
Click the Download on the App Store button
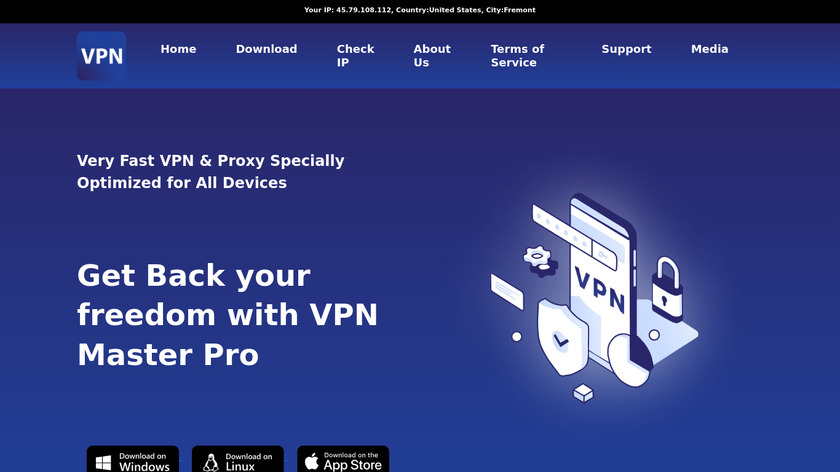click(x=343, y=459)
